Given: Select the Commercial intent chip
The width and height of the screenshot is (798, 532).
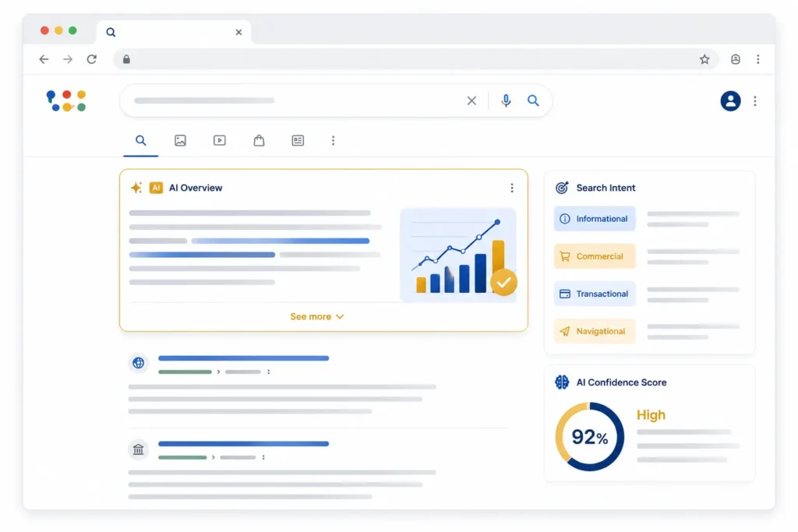Looking at the screenshot, I should (595, 256).
